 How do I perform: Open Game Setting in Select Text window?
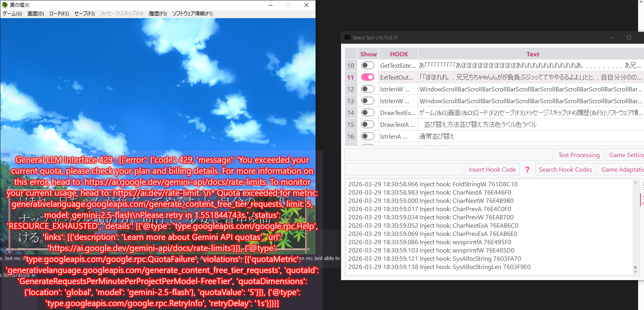(625, 155)
